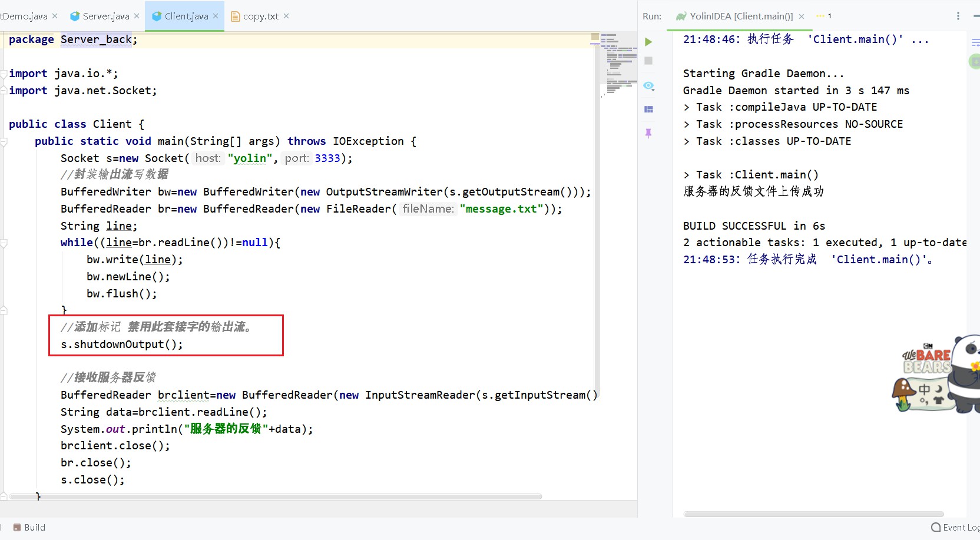Click the Client.java class file icon
The width and height of the screenshot is (980, 540).
[x=157, y=16]
